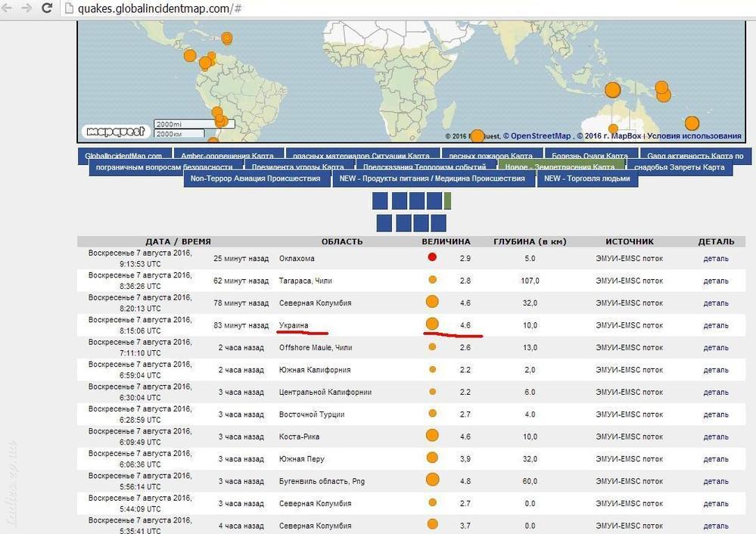
Task: Open деталь link for the Украина row
Action: [x=715, y=326]
